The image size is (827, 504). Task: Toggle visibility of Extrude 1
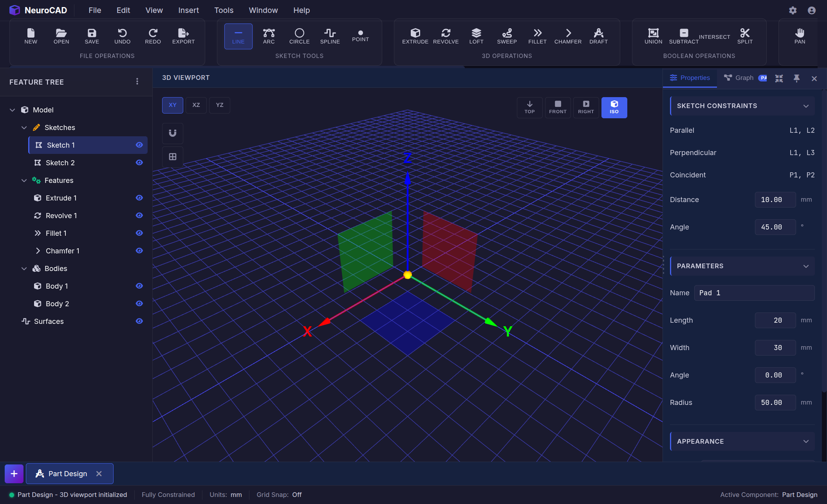click(139, 198)
